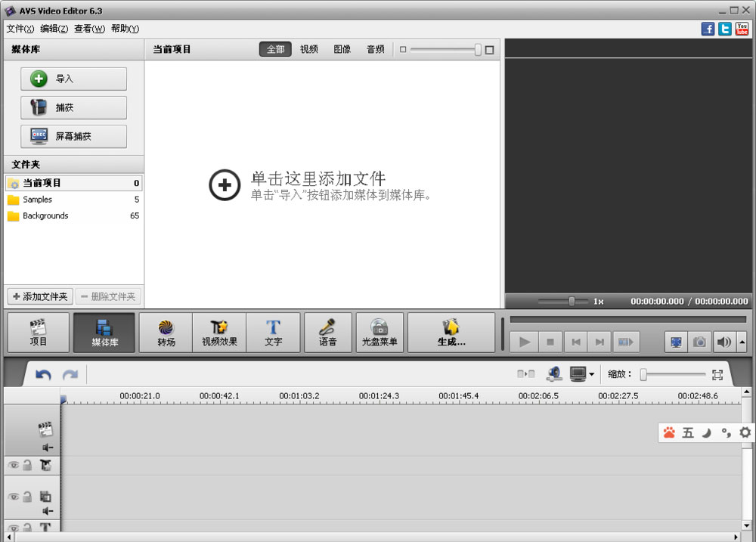This screenshot has width=756, height=542.
Task: Click the 生成 produce button
Action: point(451,333)
